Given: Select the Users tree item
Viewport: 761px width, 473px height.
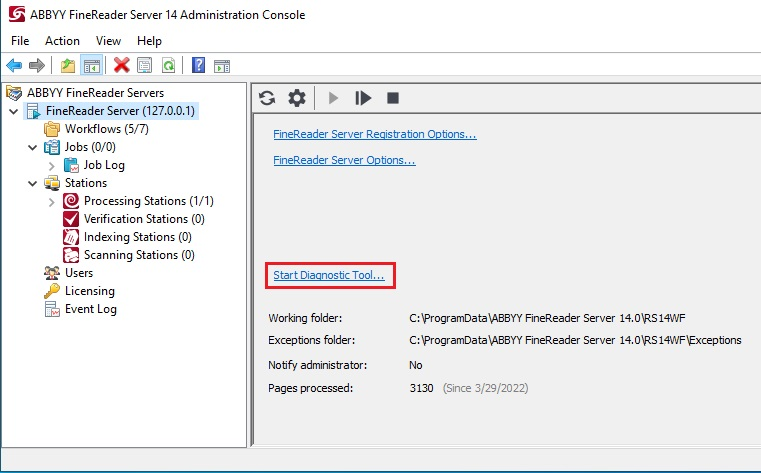Looking at the screenshot, I should 79,273.
